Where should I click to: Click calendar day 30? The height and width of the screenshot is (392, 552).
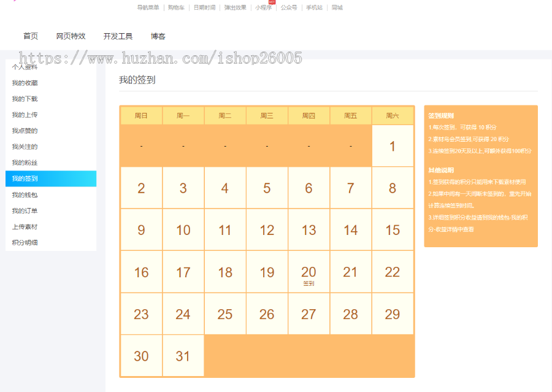tap(141, 356)
